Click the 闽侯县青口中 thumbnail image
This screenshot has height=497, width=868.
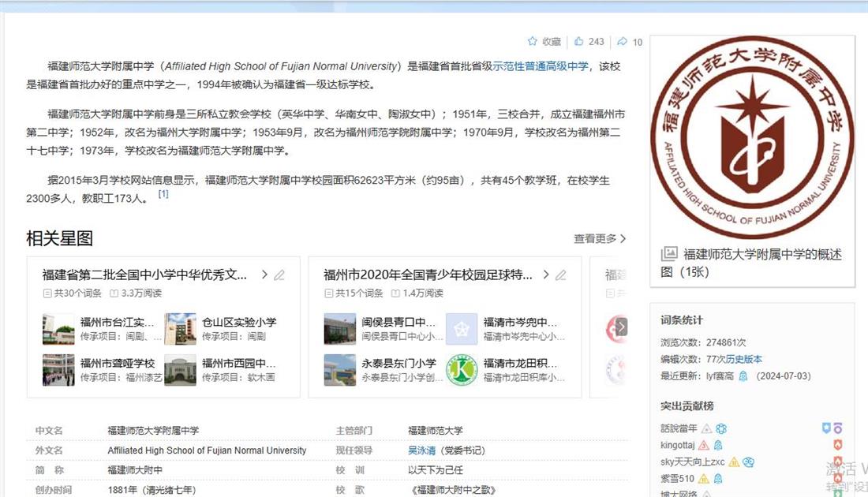[x=340, y=329]
